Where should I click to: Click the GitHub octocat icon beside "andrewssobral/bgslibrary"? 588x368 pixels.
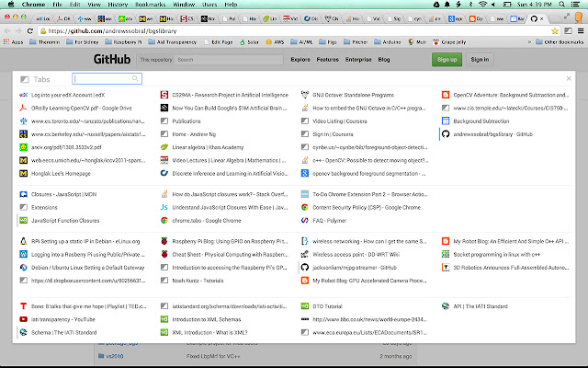tap(446, 134)
